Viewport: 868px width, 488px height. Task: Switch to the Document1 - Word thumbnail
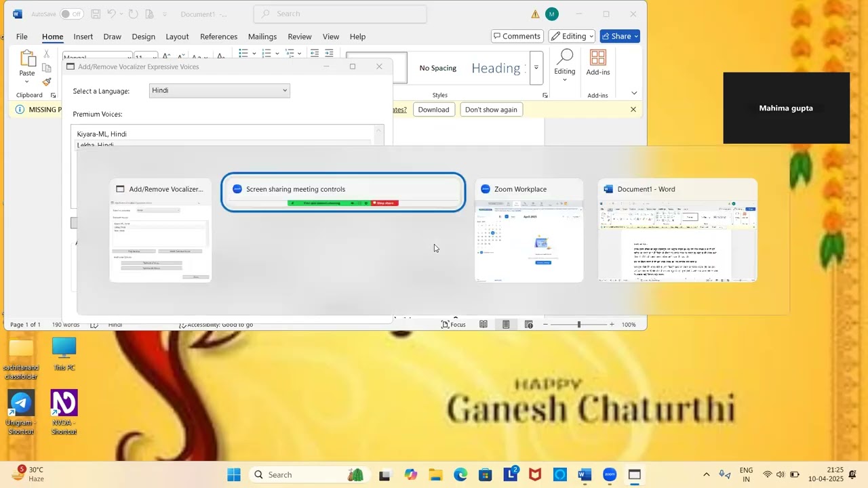tap(677, 230)
